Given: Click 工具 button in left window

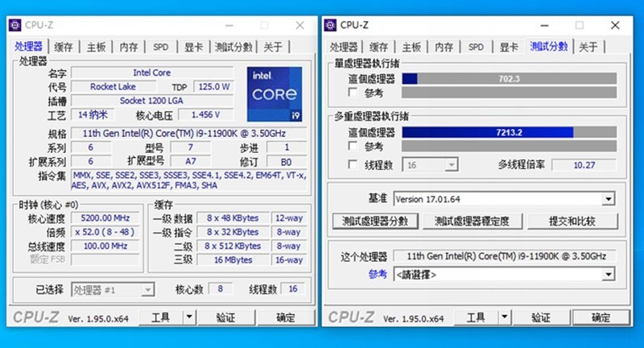Looking at the screenshot, I should pyautogui.click(x=160, y=317).
